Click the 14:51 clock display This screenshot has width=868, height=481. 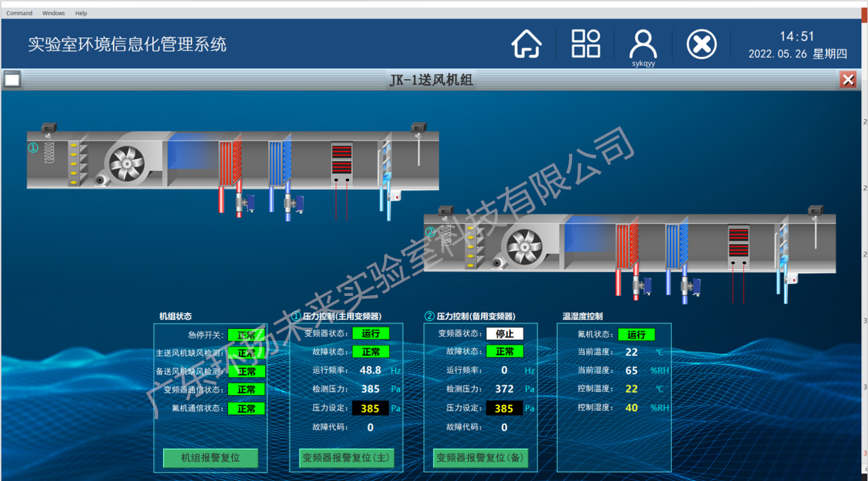click(x=797, y=36)
